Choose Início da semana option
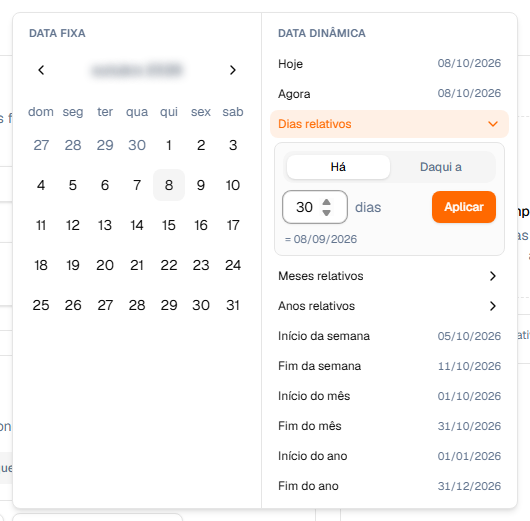The image size is (530, 521). point(389,336)
